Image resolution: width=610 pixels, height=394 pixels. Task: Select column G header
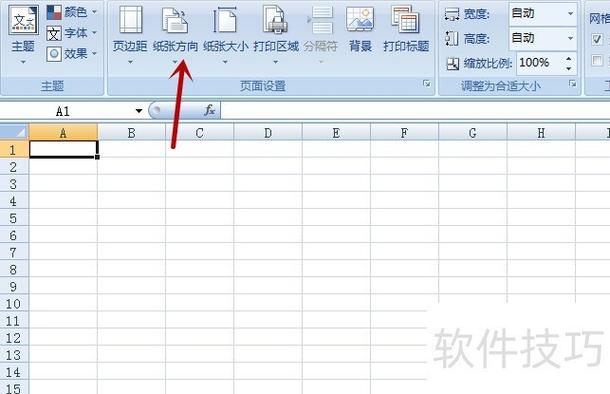(473, 133)
